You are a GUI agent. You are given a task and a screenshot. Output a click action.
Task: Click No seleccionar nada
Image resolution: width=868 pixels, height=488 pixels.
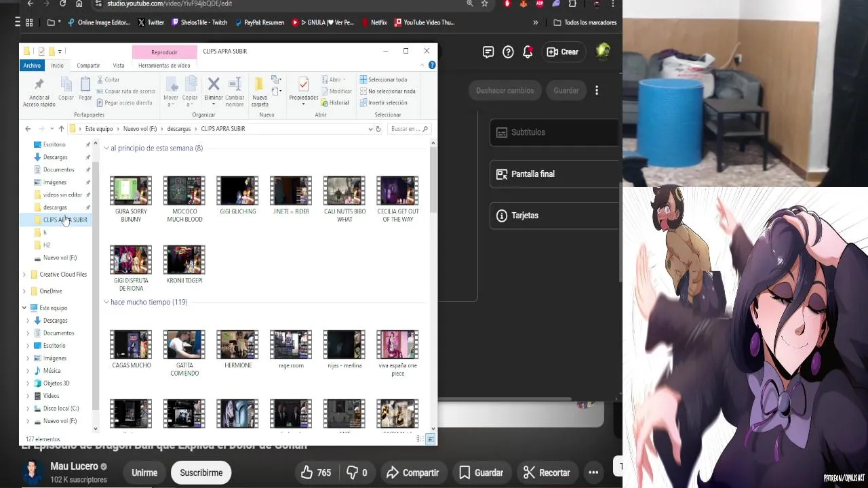tap(387, 91)
